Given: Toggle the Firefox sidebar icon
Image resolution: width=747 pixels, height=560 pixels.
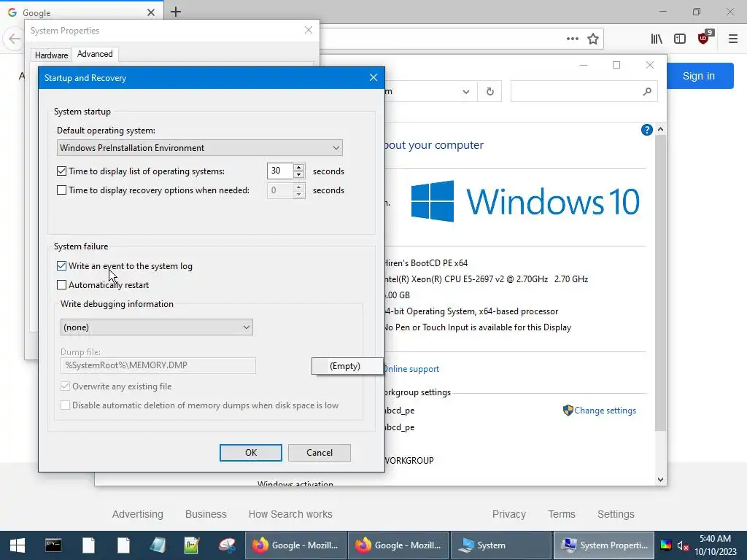Looking at the screenshot, I should (680, 39).
